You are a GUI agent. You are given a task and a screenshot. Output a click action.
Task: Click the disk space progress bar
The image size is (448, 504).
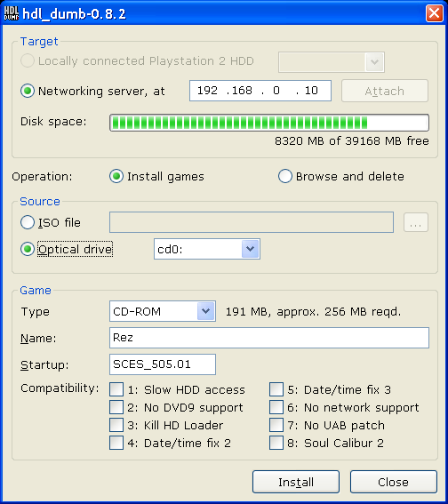tap(269, 123)
